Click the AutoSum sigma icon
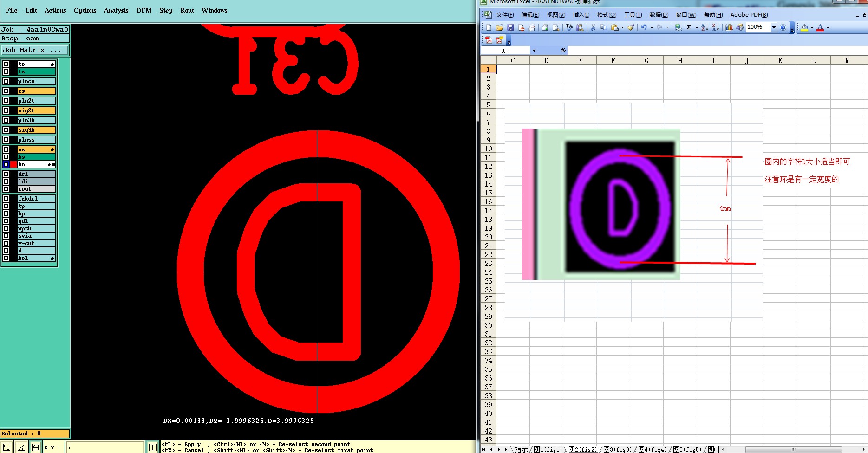 coord(689,27)
